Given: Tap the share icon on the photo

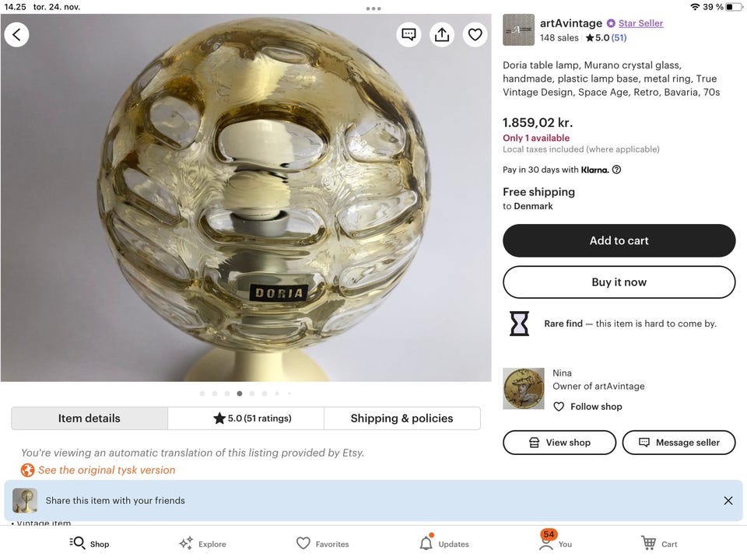Looking at the screenshot, I should (x=442, y=34).
